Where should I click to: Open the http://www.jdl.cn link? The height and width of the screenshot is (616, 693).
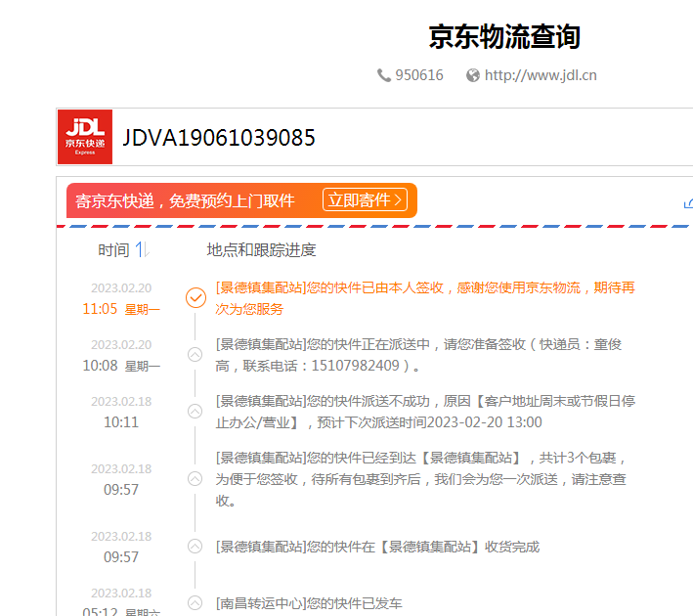541,75
